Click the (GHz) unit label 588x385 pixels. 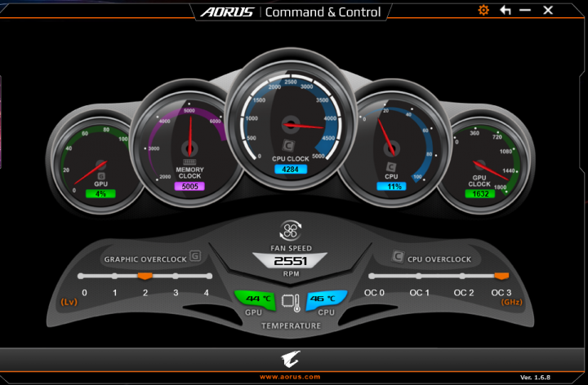512,302
